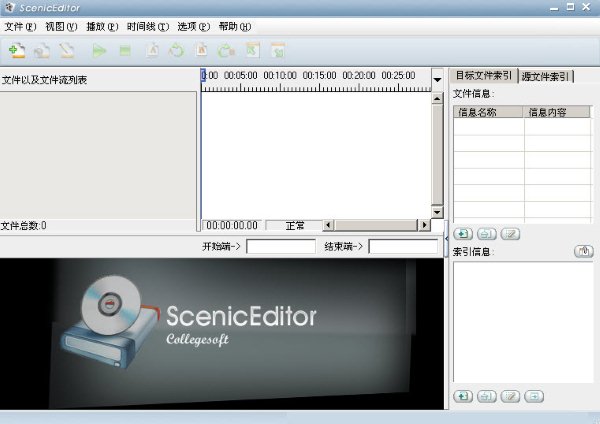This screenshot has width=600, height=424.
Task: Click the blue playhead marker at timeline start
Action: [204, 75]
